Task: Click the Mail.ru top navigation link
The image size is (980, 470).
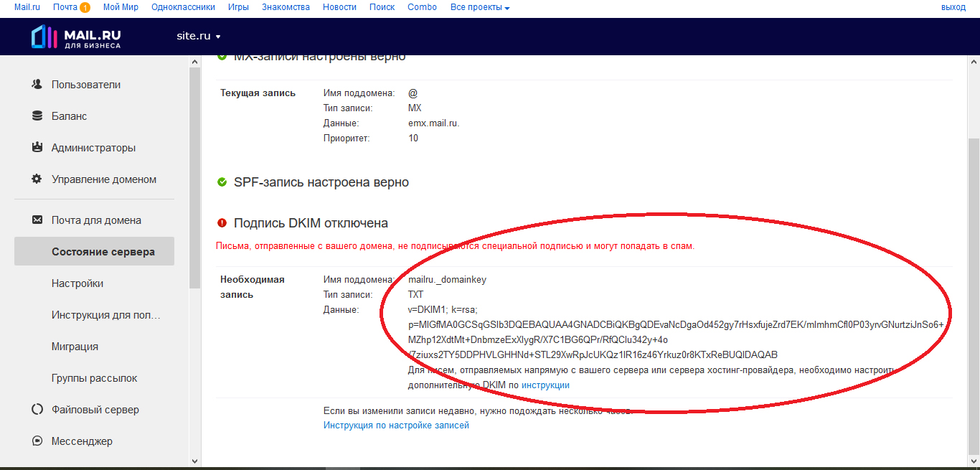Action: pos(27,7)
